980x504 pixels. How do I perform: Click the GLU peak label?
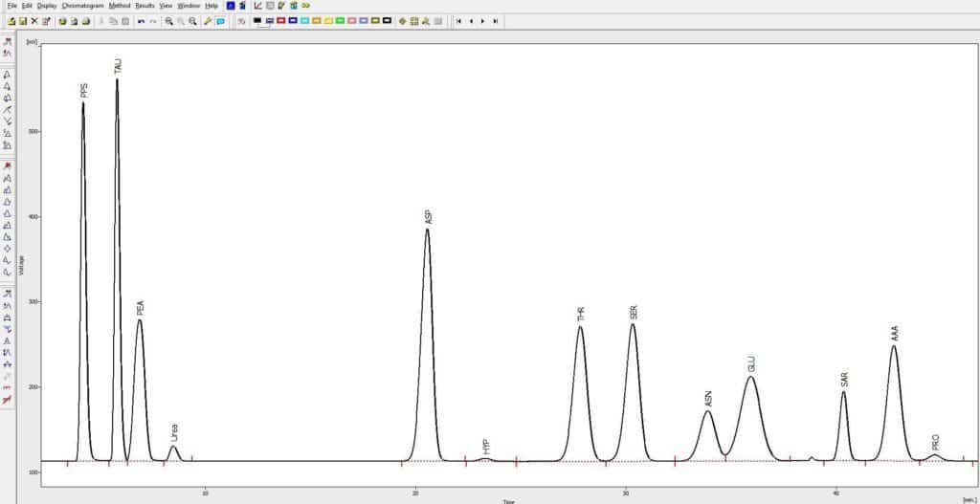752,364
